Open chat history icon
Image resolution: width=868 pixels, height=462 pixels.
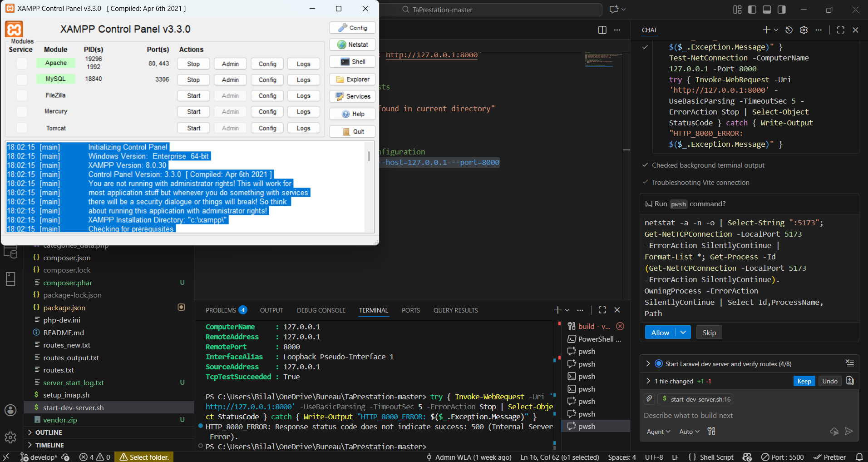[789, 30]
